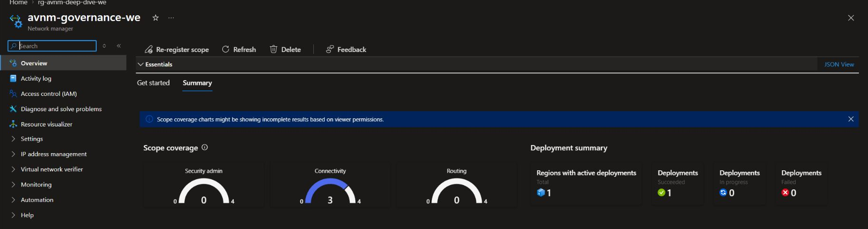
Task: Click the Regions total cube icon
Action: tap(541, 192)
